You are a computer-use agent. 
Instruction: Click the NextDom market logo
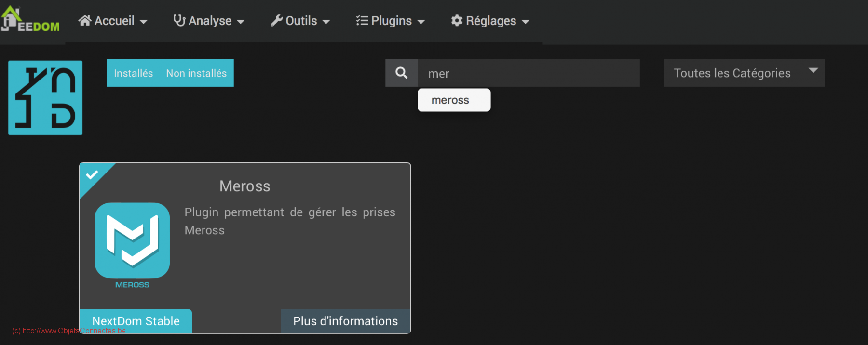pyautogui.click(x=45, y=98)
